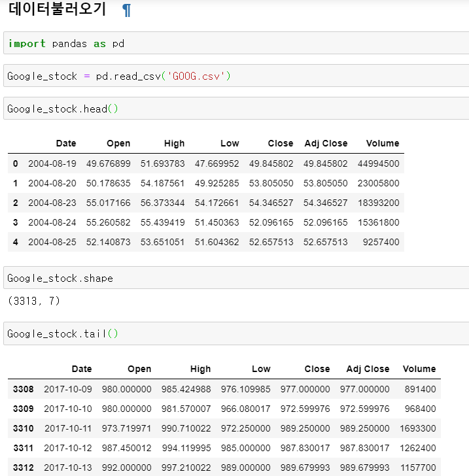Screen dimensions: 469x476
Task: Click the row index 3308
Action: pyautogui.click(x=23, y=389)
